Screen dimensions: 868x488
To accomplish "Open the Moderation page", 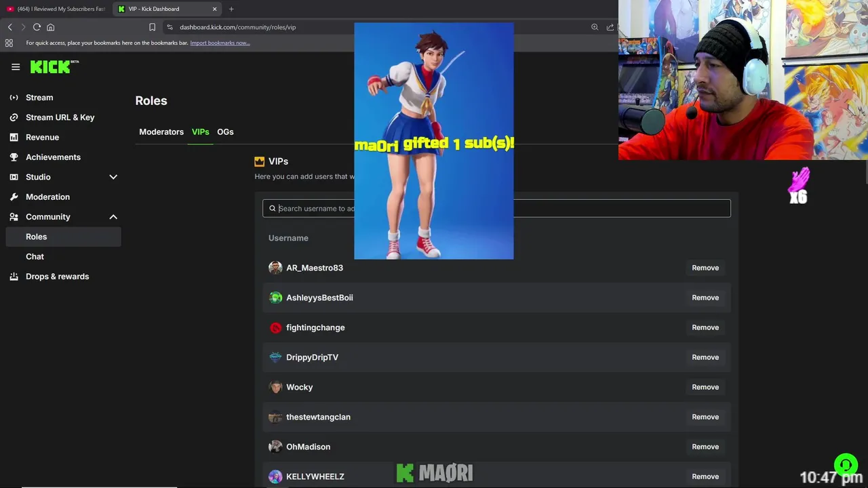I will pyautogui.click(x=47, y=197).
